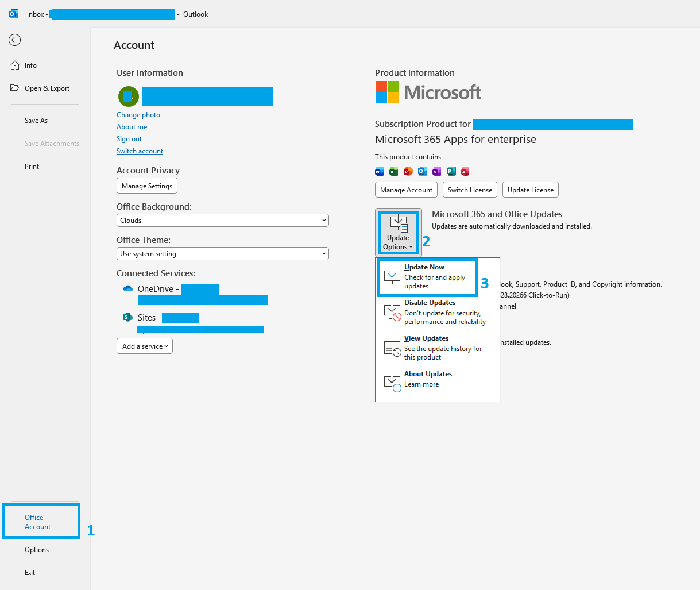Click the Microsoft logo under Product Information
This screenshot has height=590, width=700.
[x=428, y=92]
